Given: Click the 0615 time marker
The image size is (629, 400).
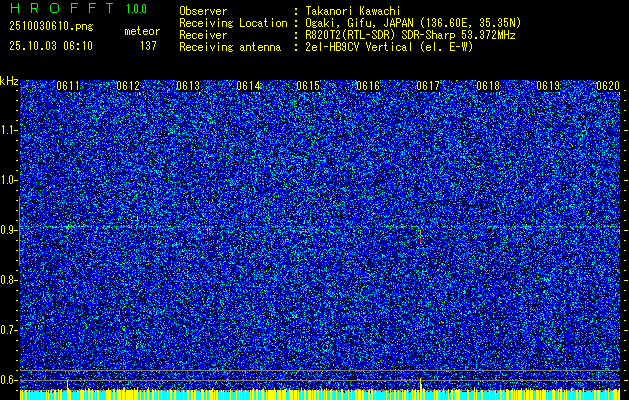Looking at the screenshot, I should click(x=308, y=86).
